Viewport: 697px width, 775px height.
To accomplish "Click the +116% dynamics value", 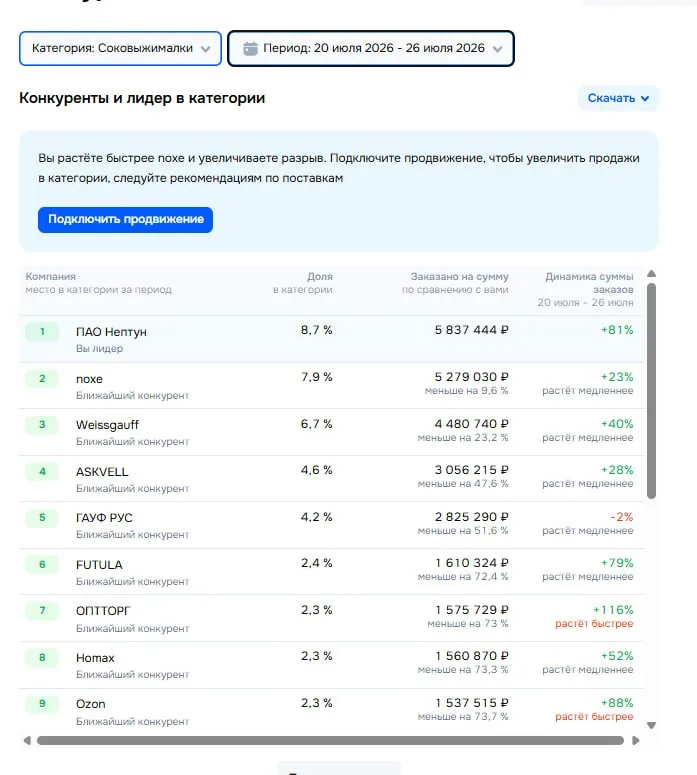I will pyautogui.click(x=613, y=609).
